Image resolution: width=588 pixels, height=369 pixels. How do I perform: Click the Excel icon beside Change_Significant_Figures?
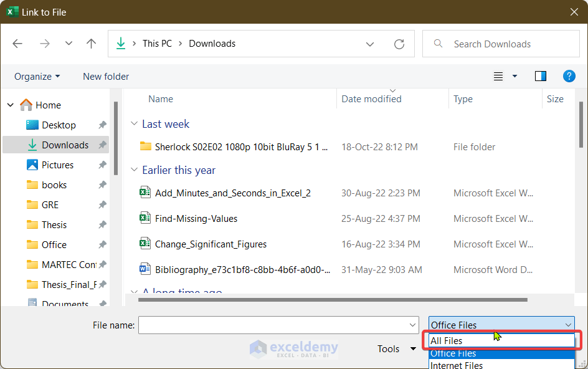point(145,244)
